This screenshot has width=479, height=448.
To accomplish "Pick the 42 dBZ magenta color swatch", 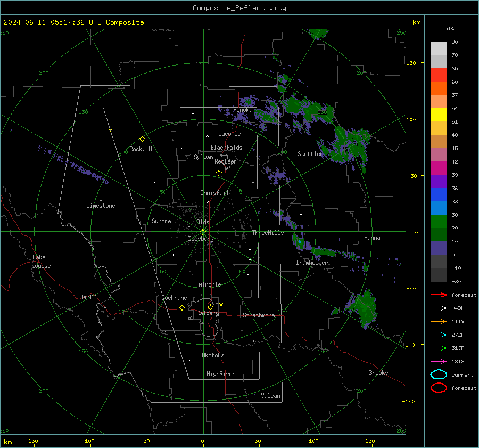I will point(439,168).
